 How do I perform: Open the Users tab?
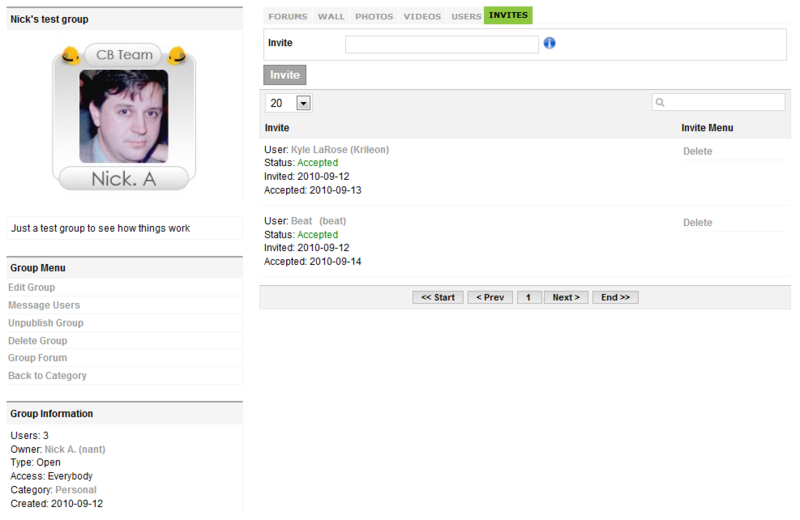(466, 16)
